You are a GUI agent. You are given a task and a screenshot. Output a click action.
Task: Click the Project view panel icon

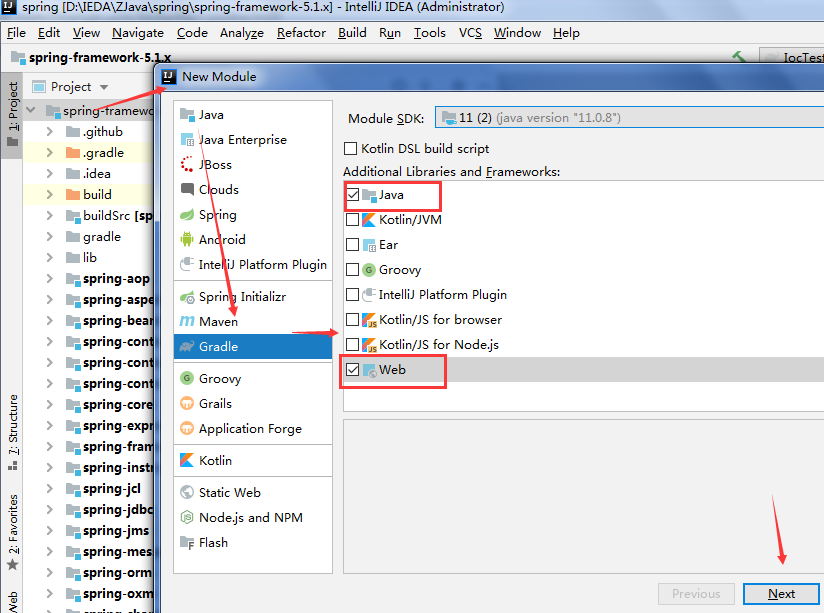tap(39, 87)
